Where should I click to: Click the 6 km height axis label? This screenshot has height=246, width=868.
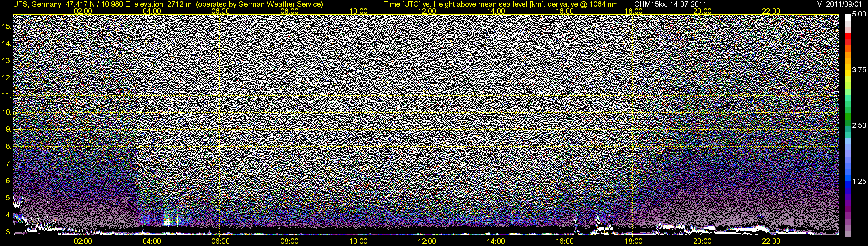(8, 181)
